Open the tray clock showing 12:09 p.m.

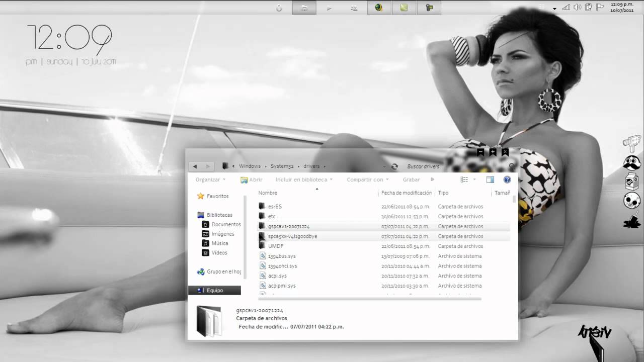(622, 7)
